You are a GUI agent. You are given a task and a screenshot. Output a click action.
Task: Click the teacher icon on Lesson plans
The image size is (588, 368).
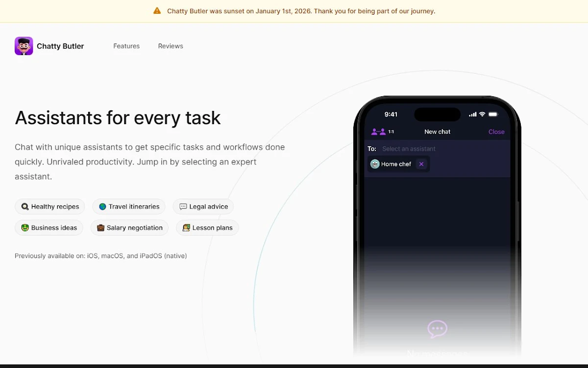[x=186, y=228]
